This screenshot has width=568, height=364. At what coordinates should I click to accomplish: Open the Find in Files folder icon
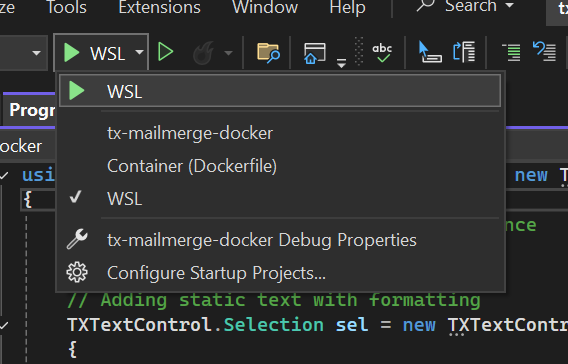pos(268,53)
